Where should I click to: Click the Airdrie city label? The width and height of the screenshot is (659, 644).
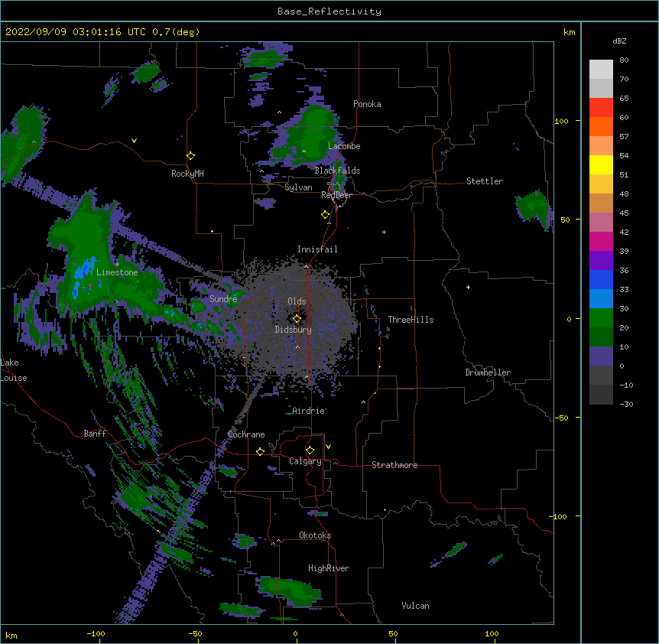pyautogui.click(x=309, y=411)
